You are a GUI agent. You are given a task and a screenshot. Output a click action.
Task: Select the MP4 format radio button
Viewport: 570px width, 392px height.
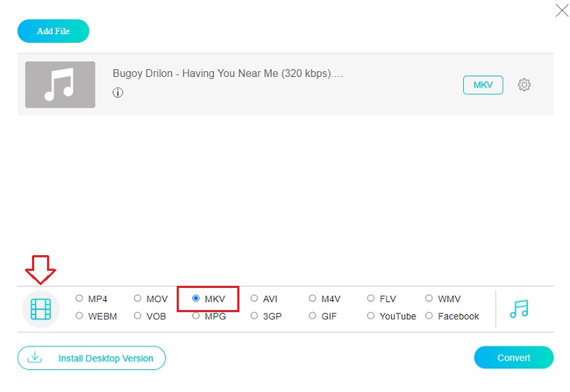point(80,299)
